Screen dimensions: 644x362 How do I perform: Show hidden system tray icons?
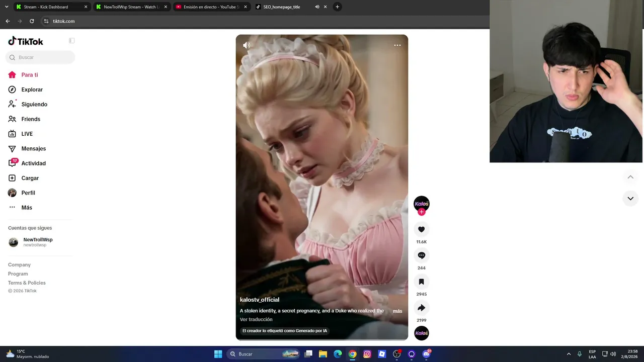pos(569,354)
